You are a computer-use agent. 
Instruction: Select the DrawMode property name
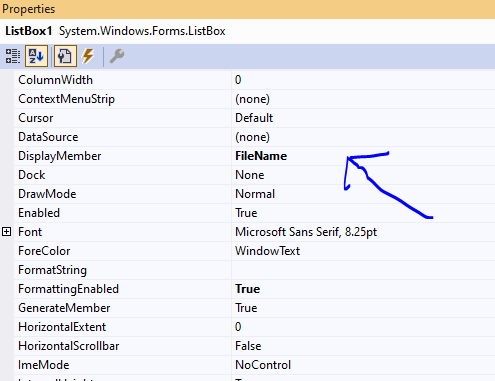coord(47,194)
